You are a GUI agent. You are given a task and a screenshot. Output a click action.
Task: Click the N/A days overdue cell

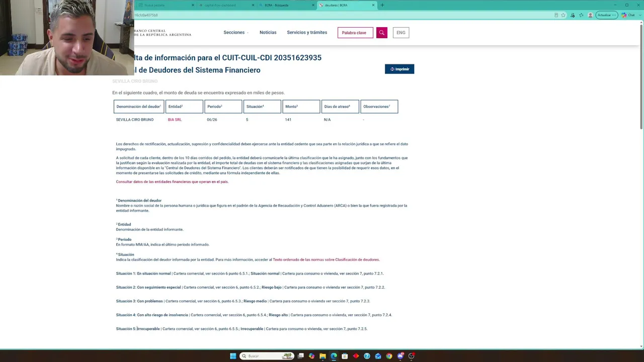[327, 120]
